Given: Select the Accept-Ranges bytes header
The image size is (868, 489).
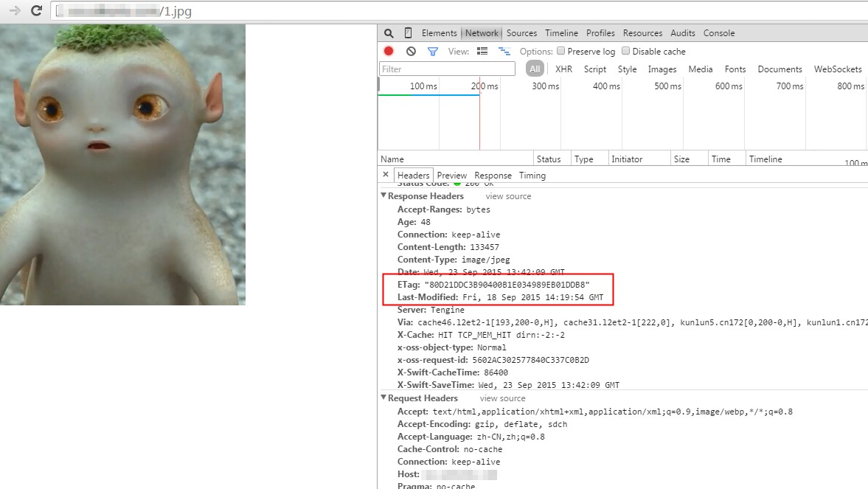Looking at the screenshot, I should 443,209.
